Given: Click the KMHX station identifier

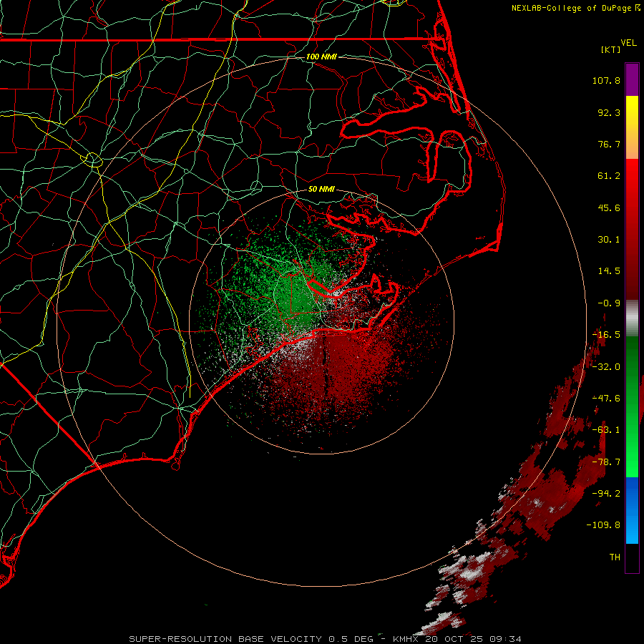Looking at the screenshot, I should [x=406, y=639].
